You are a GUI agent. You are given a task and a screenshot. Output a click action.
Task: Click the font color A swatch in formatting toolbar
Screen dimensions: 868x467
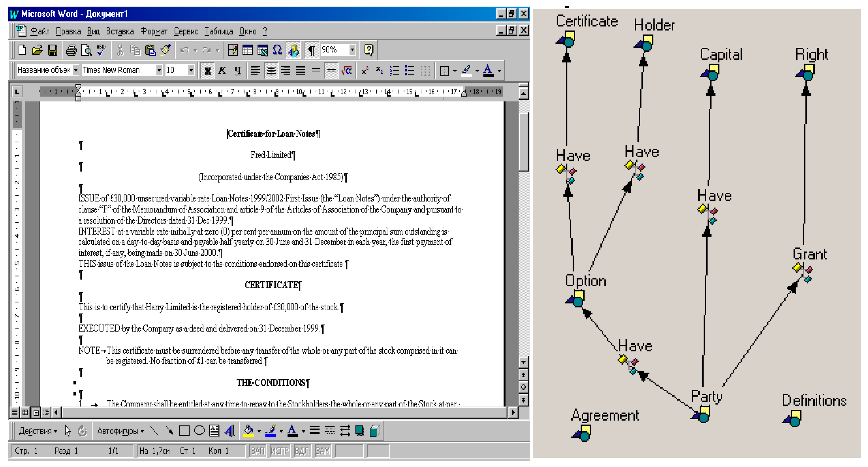[488, 70]
